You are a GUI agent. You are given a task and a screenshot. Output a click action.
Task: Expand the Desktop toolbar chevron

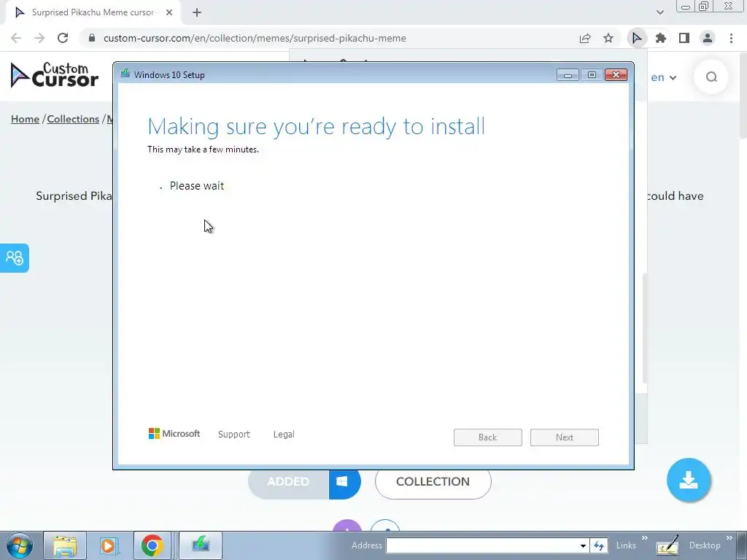729,538
